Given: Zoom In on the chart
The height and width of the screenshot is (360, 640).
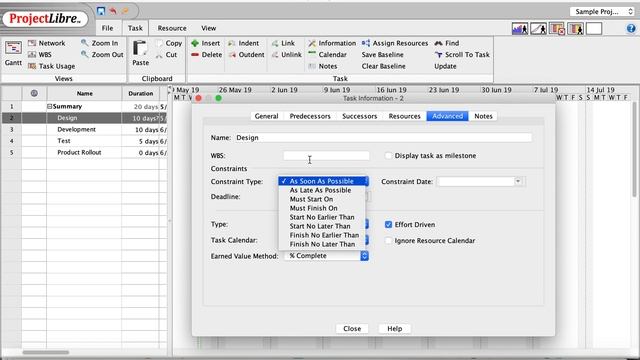Looking at the screenshot, I should (x=99, y=43).
